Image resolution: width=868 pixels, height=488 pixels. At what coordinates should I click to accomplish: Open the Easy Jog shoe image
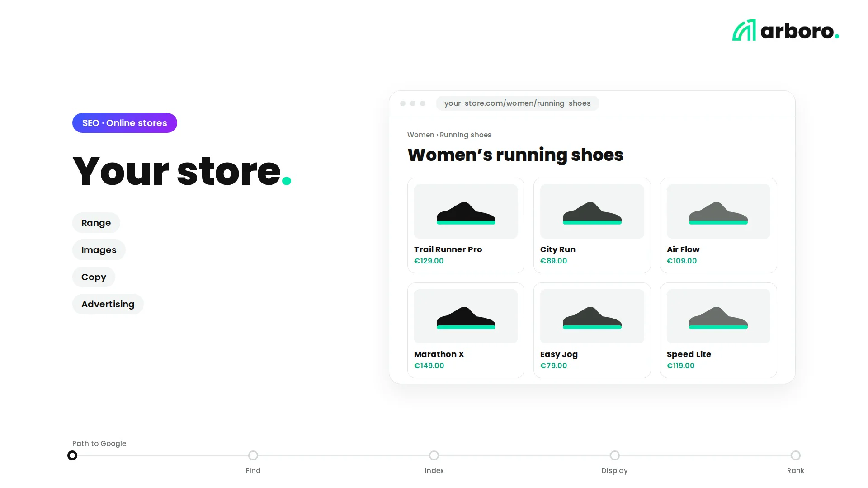pyautogui.click(x=592, y=316)
